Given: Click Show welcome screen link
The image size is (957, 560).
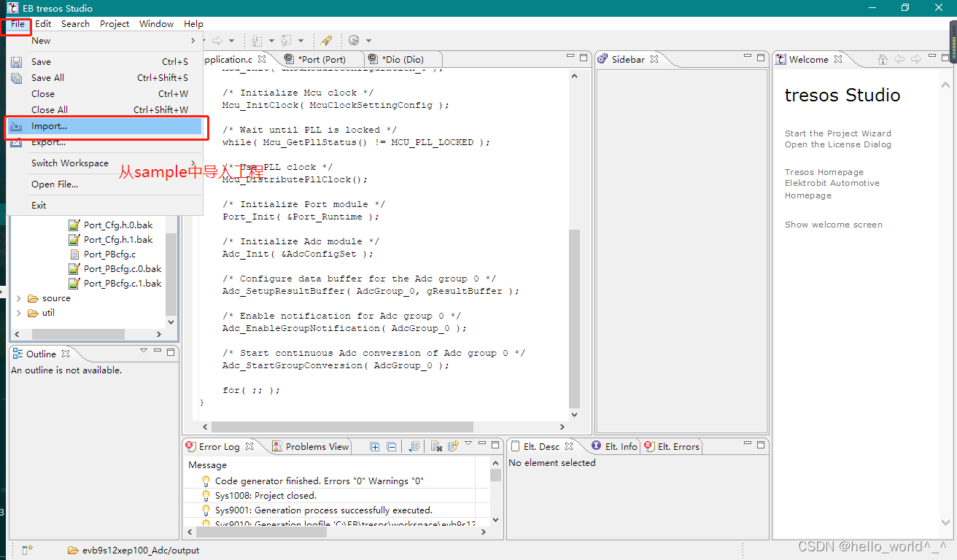Looking at the screenshot, I should coord(833,225).
